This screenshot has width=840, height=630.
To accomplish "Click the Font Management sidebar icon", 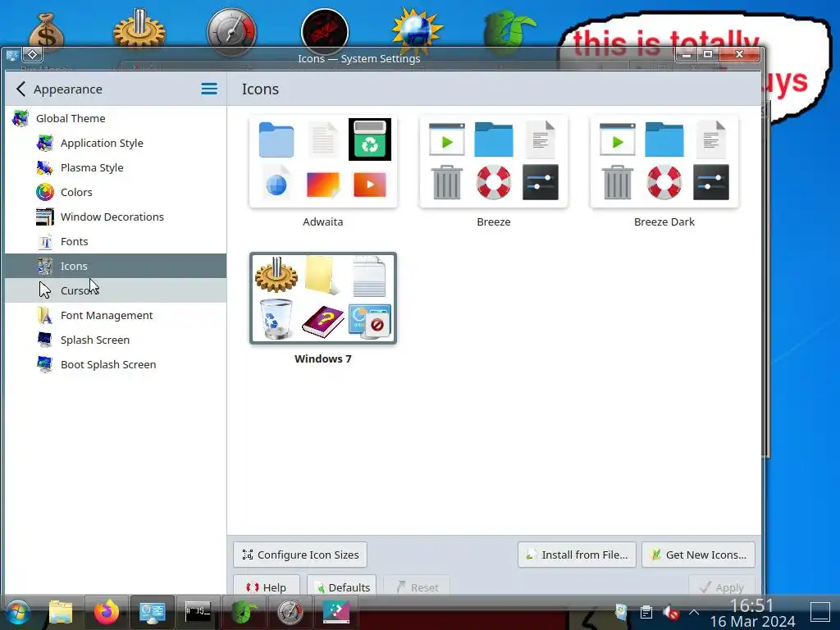I will point(45,316).
